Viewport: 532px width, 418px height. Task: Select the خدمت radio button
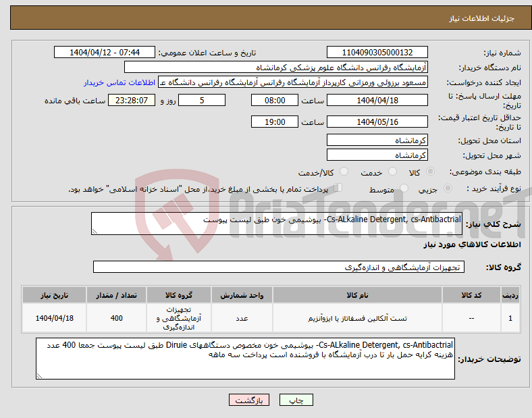(392, 172)
